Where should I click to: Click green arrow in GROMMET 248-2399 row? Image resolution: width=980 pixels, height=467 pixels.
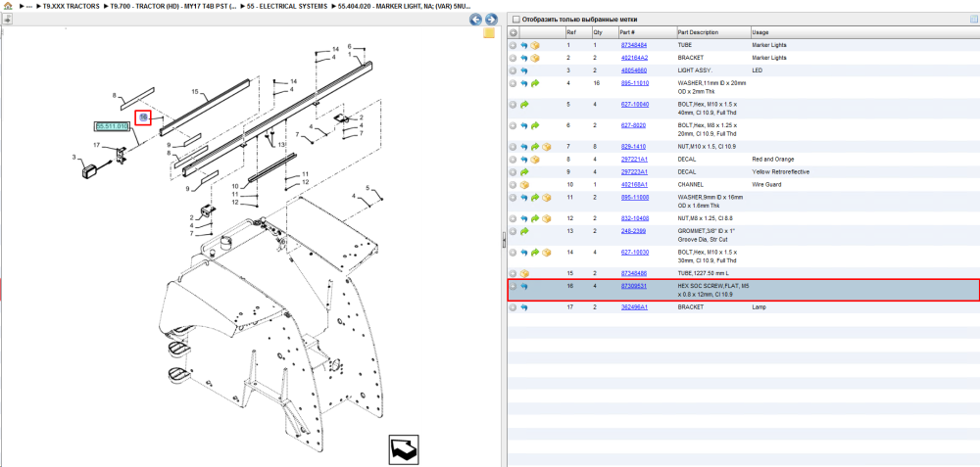point(523,232)
